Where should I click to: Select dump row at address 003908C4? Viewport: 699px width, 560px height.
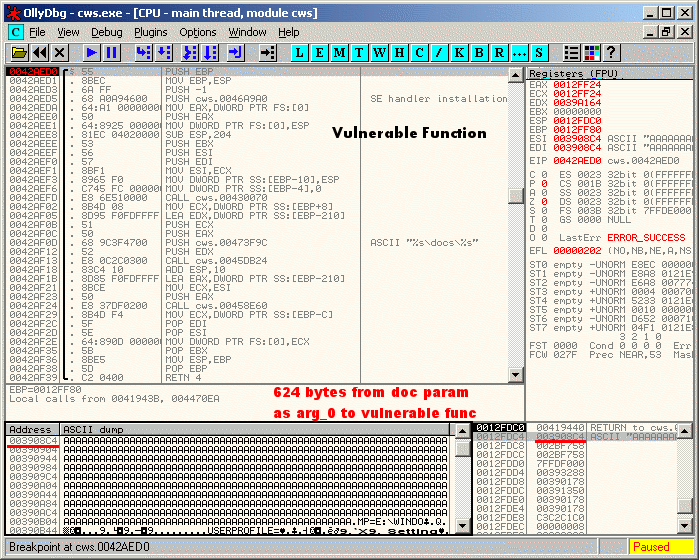227,441
